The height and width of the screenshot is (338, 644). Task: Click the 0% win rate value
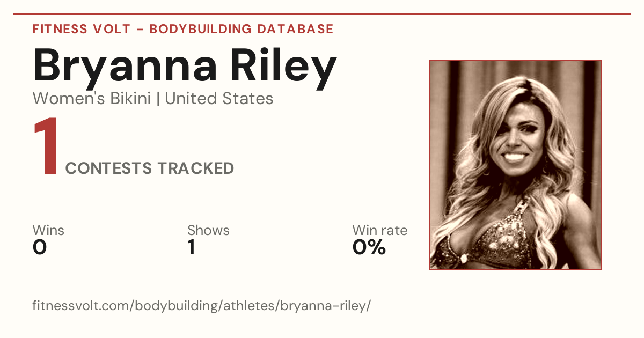[x=369, y=247]
